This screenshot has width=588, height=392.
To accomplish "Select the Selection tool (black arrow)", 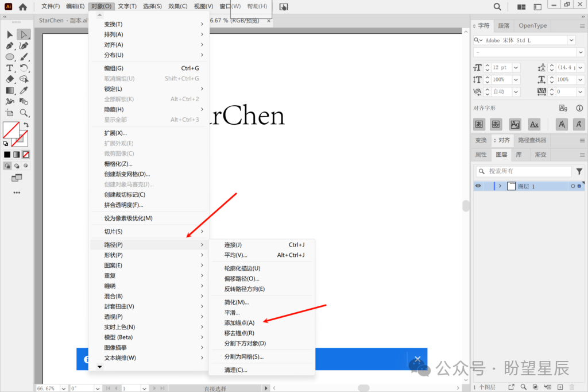I will point(10,34).
